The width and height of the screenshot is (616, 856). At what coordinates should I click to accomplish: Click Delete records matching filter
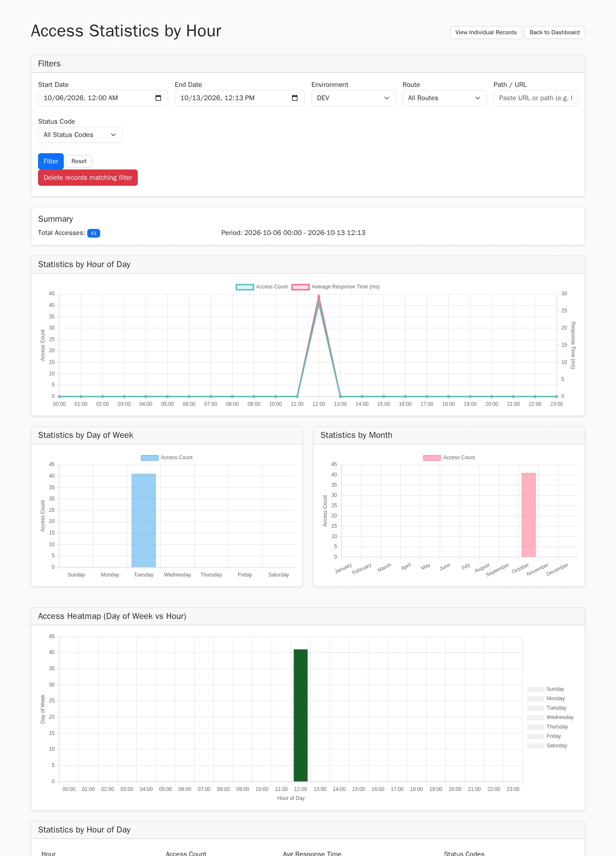click(88, 178)
